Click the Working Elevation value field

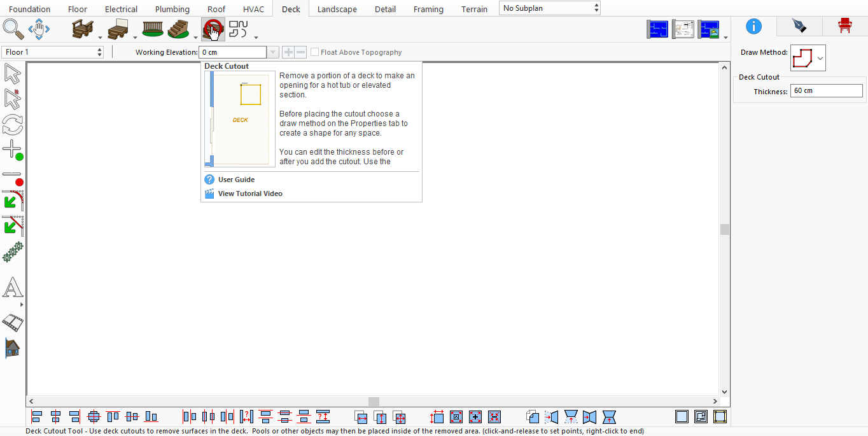pyautogui.click(x=233, y=52)
